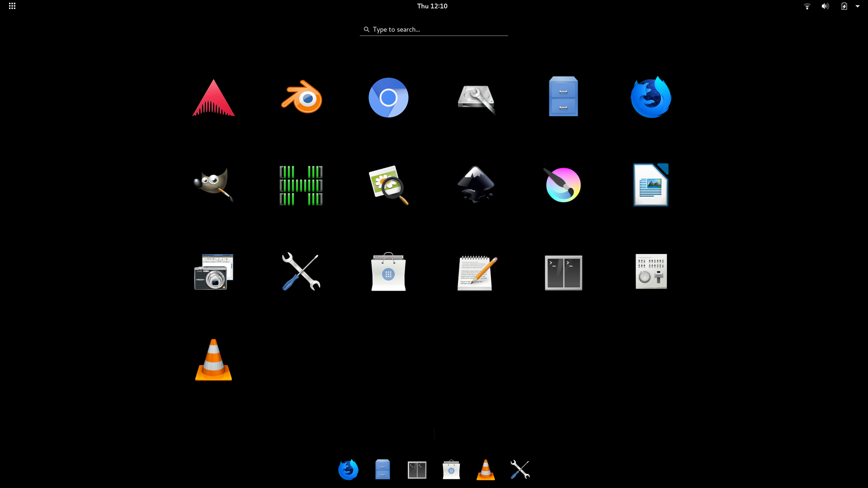This screenshot has height=488, width=868.
Task: Launch Firefox Developer Edition in app grid
Action: click(651, 97)
